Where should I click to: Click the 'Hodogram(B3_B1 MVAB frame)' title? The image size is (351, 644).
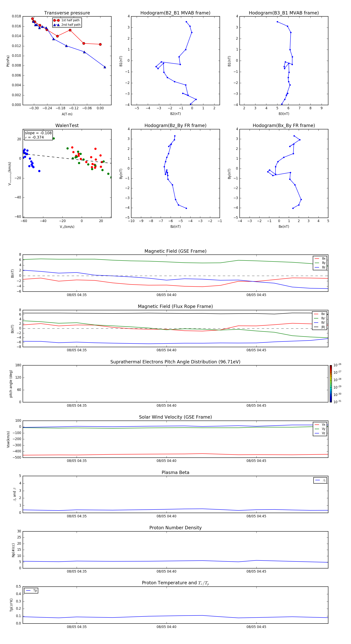pos(284,13)
